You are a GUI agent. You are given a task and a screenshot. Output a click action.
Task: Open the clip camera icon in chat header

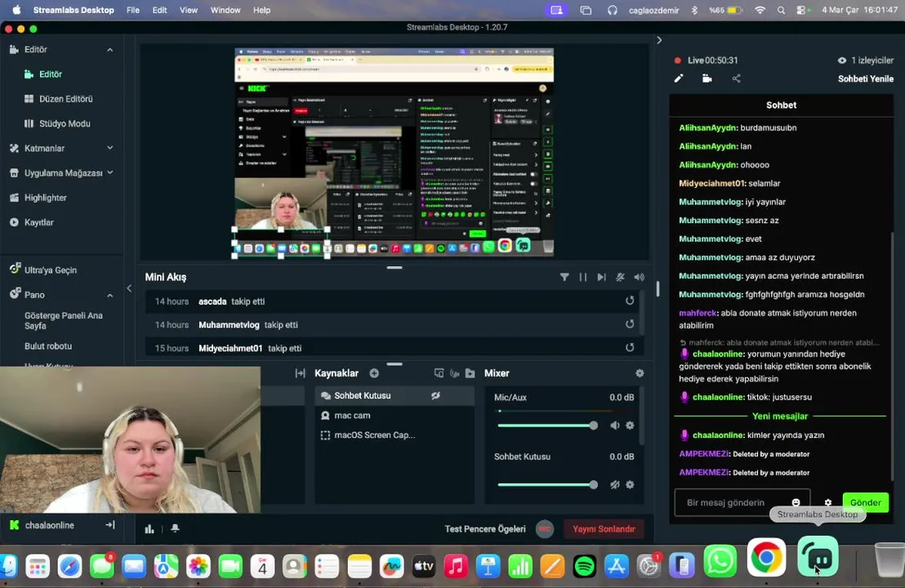click(707, 78)
